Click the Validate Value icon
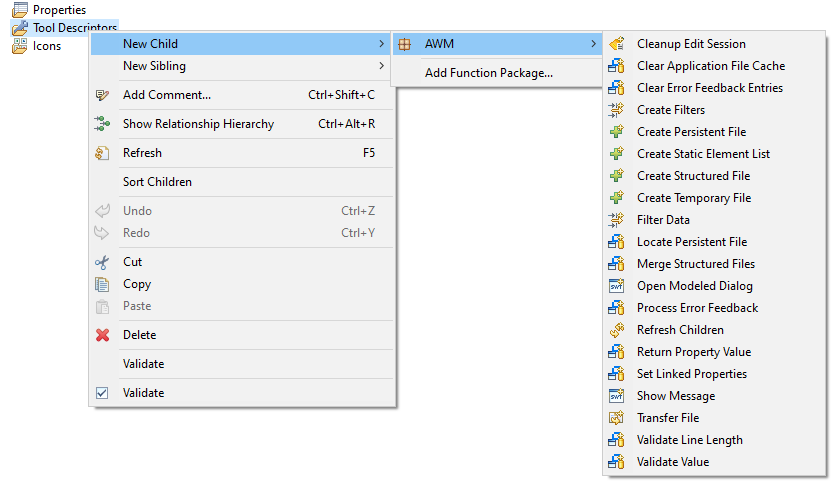The height and width of the screenshot is (484, 833). coord(616,462)
